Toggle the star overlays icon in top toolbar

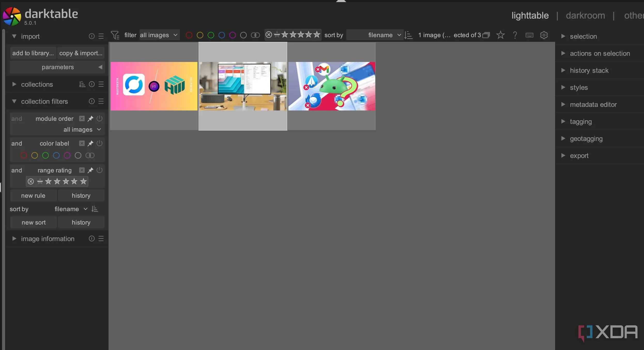[x=500, y=35]
